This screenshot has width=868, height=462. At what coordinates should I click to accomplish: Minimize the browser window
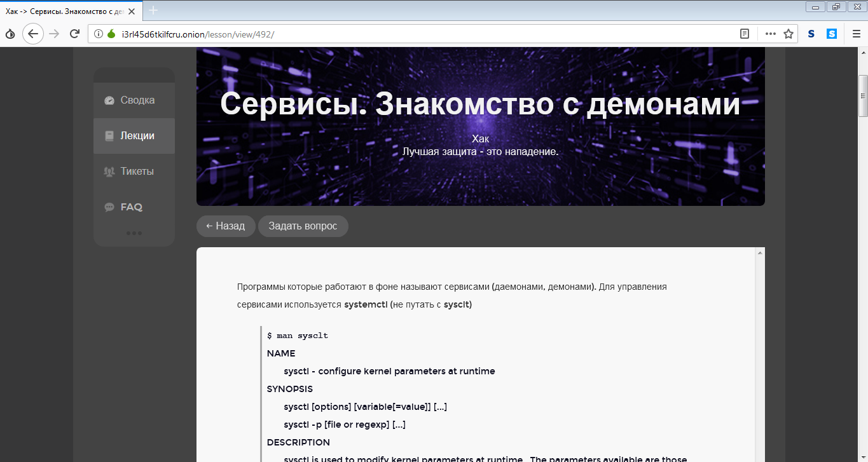815,7
